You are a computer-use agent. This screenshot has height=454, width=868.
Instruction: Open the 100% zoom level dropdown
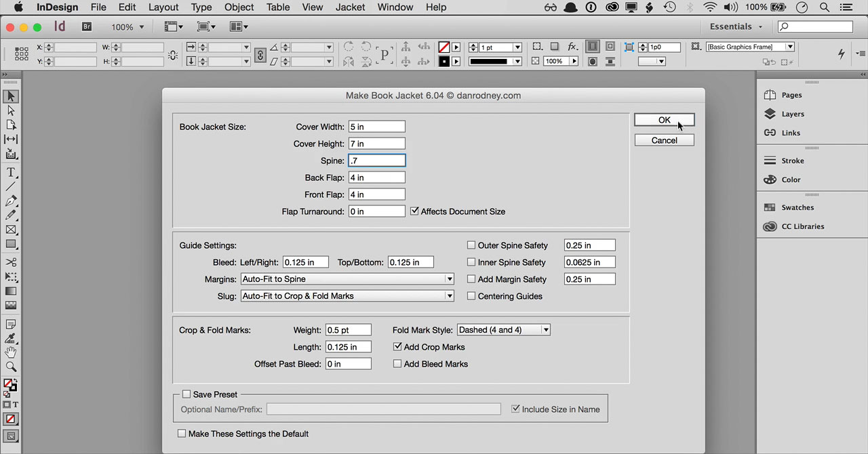click(128, 27)
